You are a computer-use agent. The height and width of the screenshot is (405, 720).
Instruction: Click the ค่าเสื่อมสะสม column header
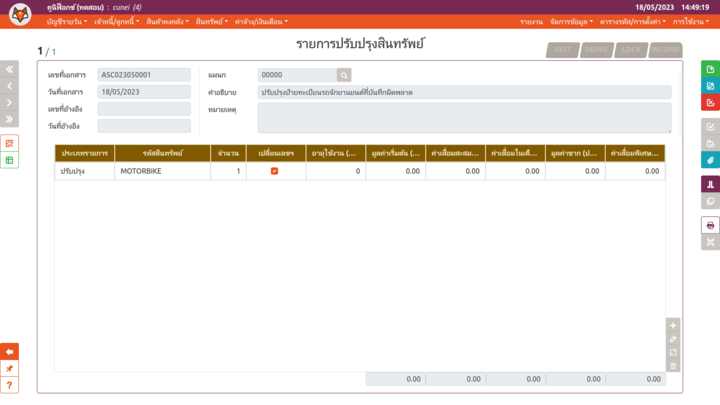[x=455, y=153]
